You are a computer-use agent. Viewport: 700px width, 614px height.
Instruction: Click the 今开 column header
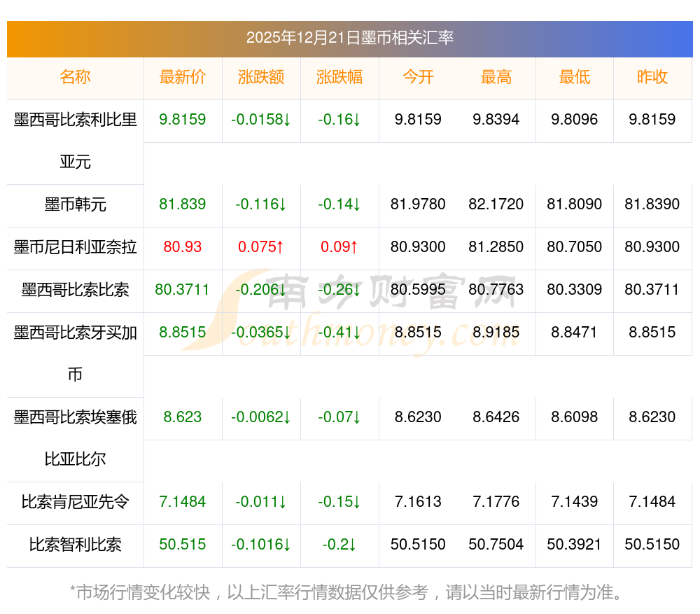[x=418, y=78]
